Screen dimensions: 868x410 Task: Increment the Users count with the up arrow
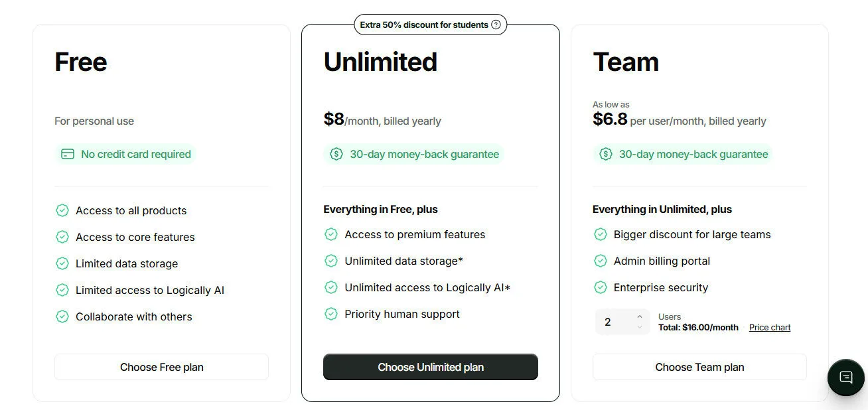639,316
